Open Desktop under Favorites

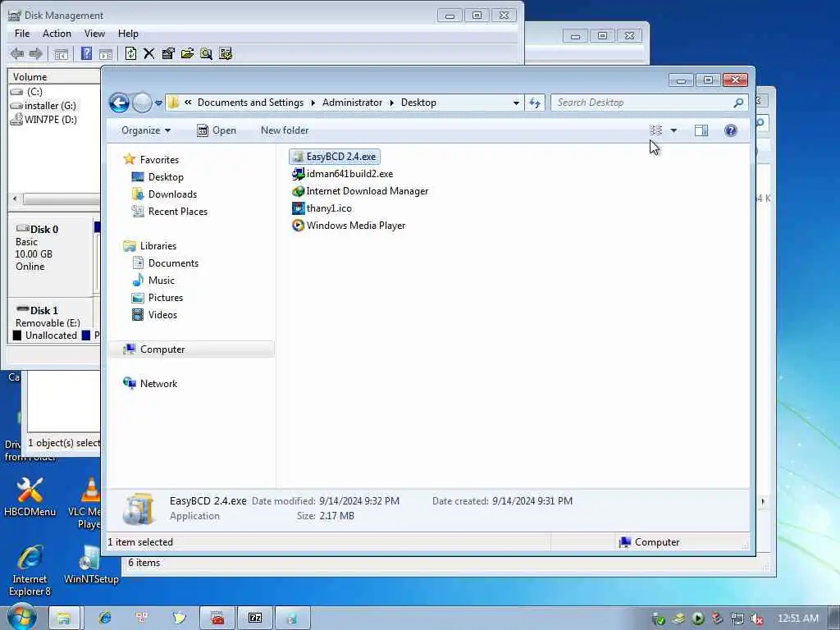[x=157, y=177]
